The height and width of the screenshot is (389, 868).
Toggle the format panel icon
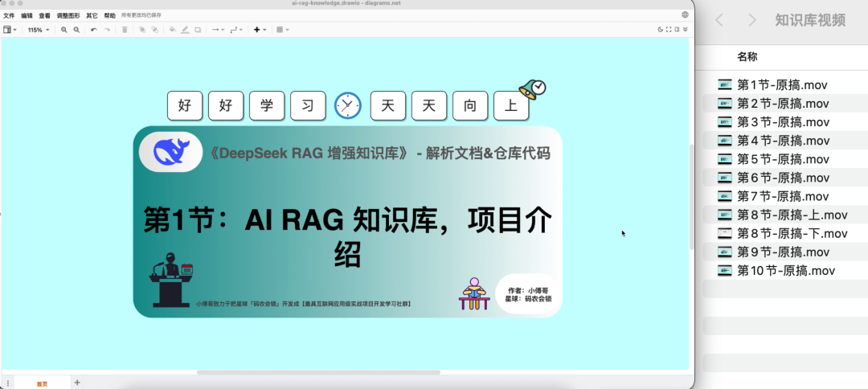click(677, 30)
